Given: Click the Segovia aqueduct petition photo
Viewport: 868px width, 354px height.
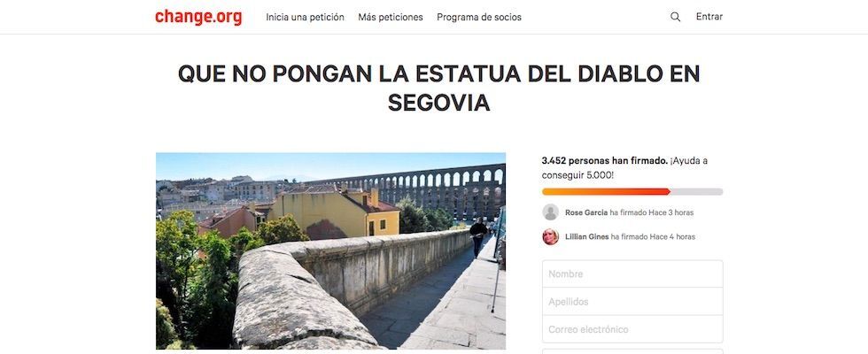Looking at the screenshot, I should tap(330, 250).
